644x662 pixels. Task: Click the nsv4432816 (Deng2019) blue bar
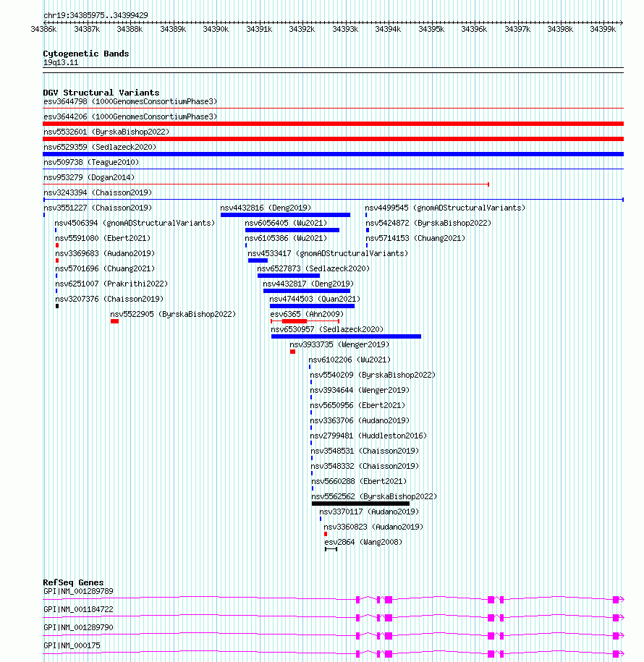(x=286, y=215)
